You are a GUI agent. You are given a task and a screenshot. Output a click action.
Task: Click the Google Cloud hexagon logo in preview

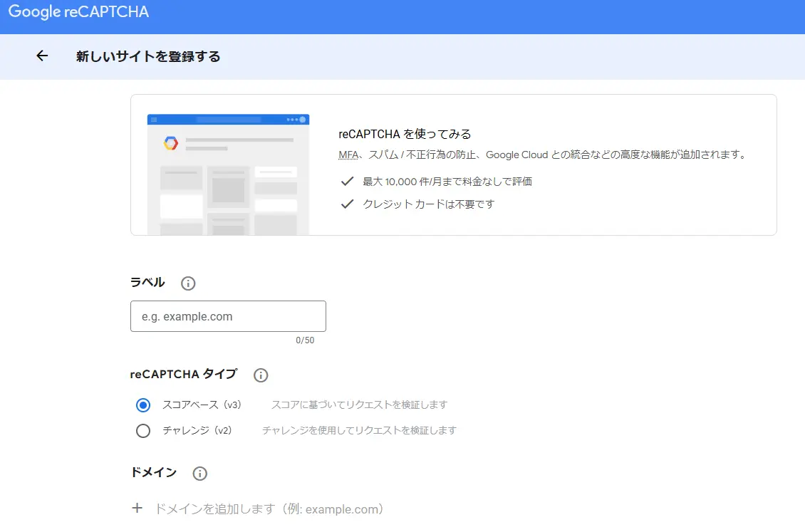170,143
